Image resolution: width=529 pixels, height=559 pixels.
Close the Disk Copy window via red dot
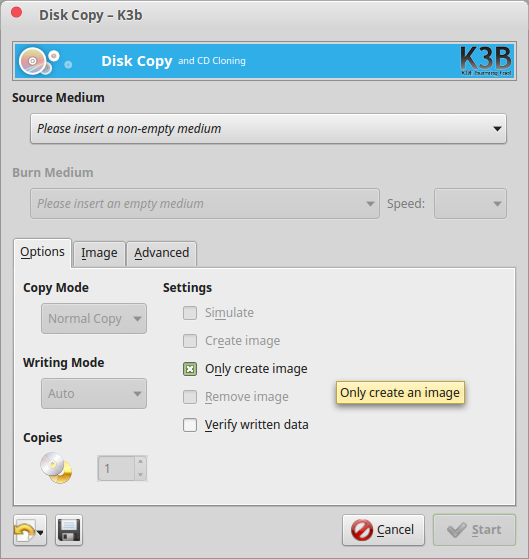click(16, 13)
